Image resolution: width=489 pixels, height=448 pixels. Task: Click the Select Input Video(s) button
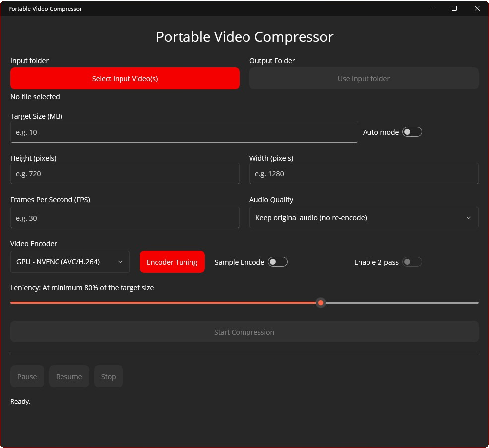tap(124, 78)
